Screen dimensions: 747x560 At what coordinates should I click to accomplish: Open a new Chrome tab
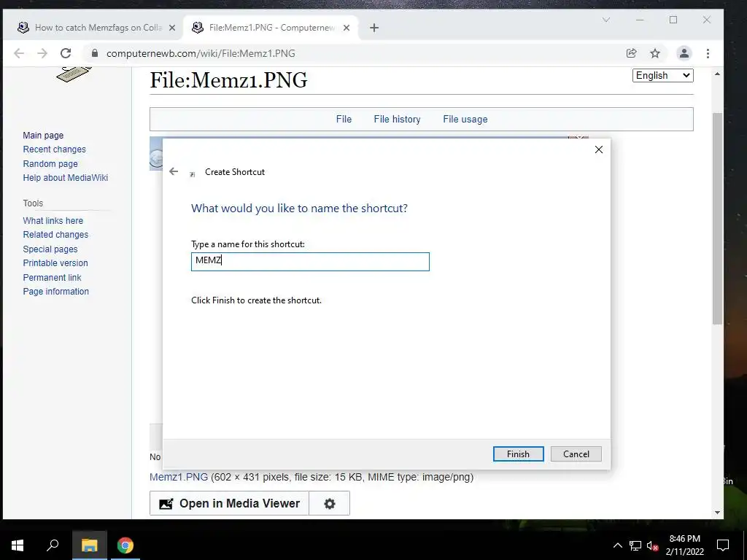point(374,28)
